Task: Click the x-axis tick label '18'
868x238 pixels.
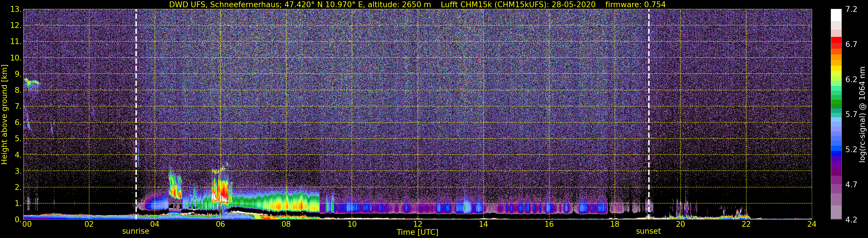Action: tap(614, 224)
